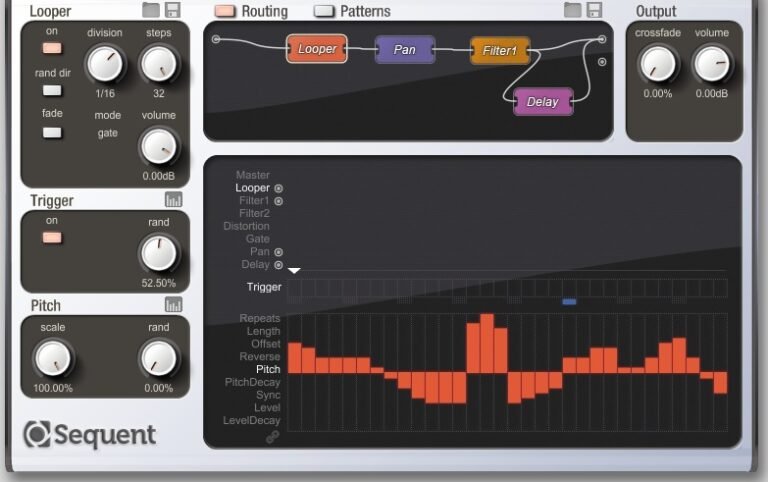Click routing output node circle
Viewport: 768px width, 482px height.
point(602,39)
